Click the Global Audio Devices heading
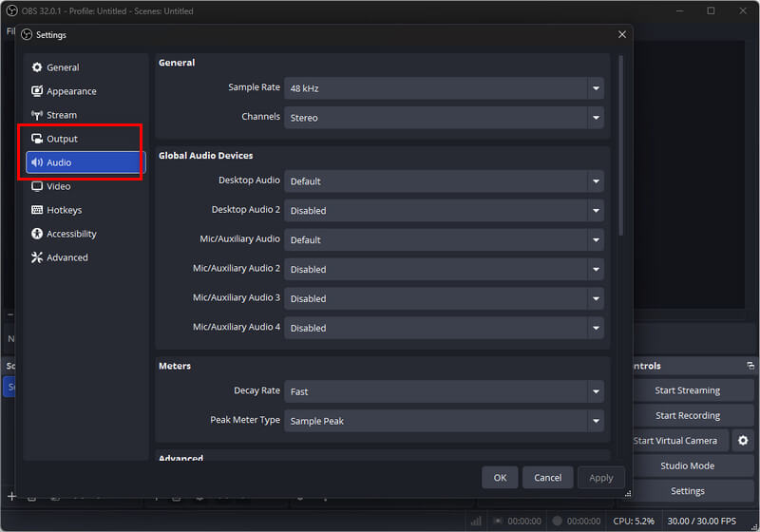 (x=205, y=156)
